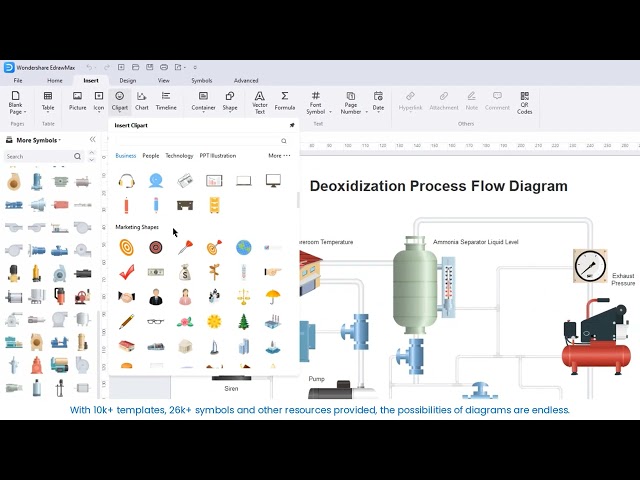Click the Exhaust Pressure label
This screenshot has height=480, width=640.
coord(623,279)
